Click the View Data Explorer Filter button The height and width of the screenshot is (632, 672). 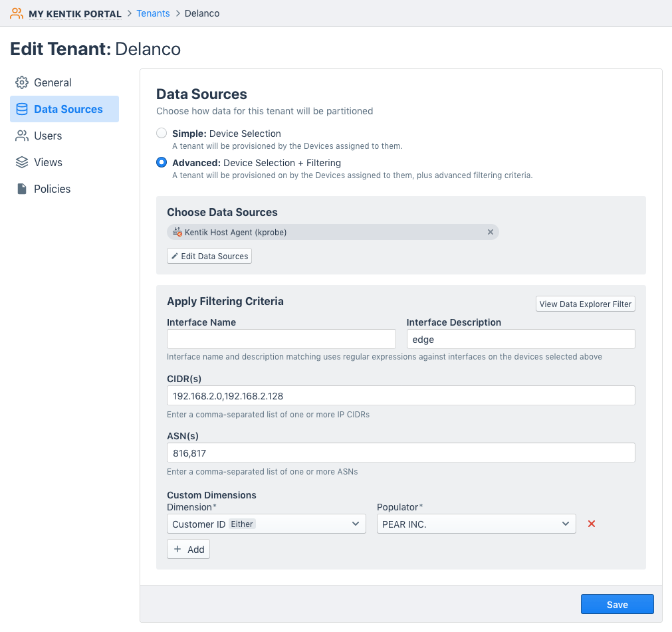point(585,304)
